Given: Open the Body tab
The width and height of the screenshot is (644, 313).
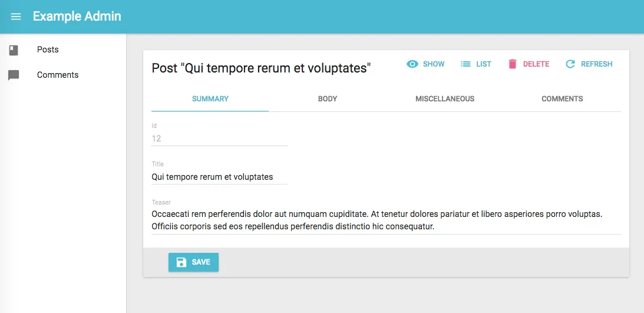Looking at the screenshot, I should (327, 99).
